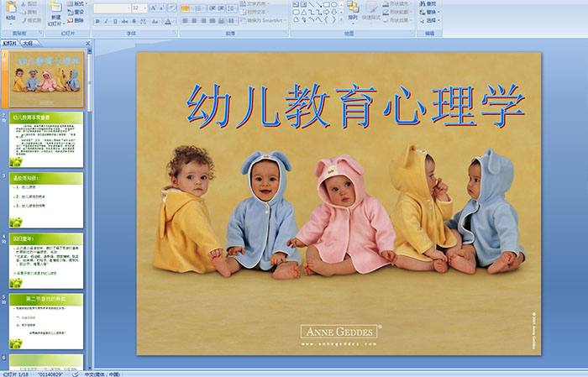Click the Replace (替换) button
This screenshot has width=588, height=377.
[x=430, y=12]
